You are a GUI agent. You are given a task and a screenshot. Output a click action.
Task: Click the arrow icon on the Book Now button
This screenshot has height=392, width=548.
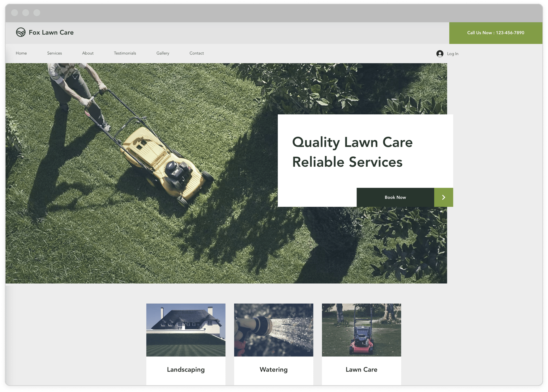(x=443, y=197)
